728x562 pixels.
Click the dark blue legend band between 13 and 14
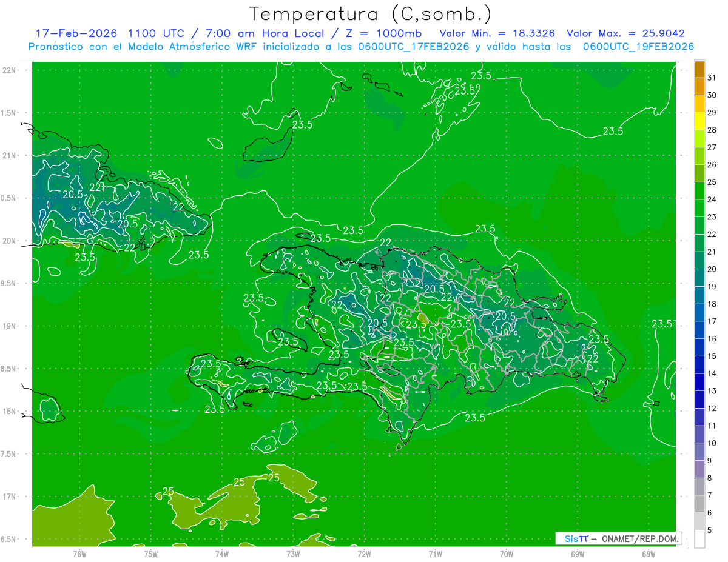pos(699,382)
